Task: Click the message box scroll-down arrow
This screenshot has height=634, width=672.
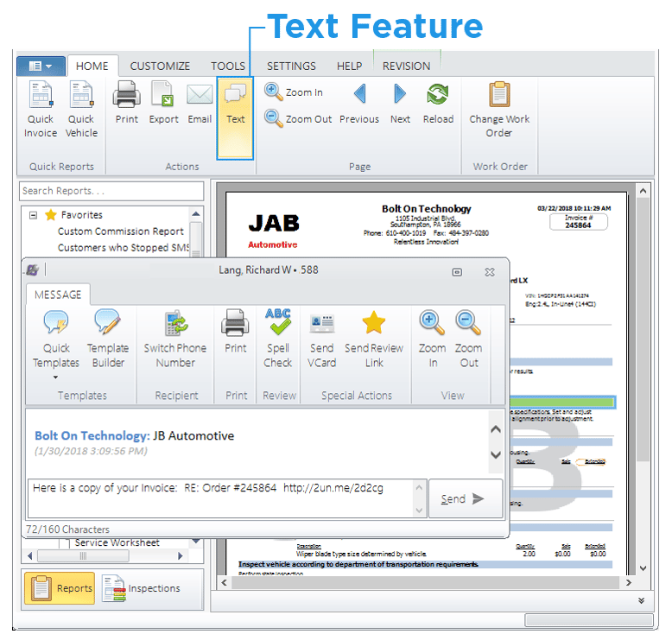Action: click(419, 510)
